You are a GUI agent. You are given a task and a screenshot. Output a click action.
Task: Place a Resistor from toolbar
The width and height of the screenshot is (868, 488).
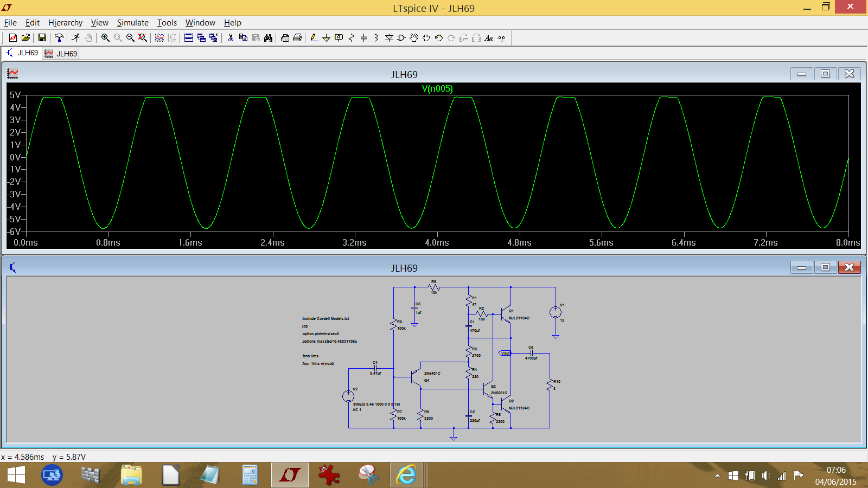pos(352,38)
